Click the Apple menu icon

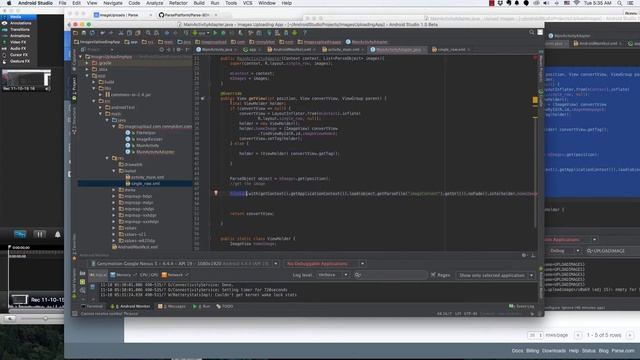[x=9, y=3]
